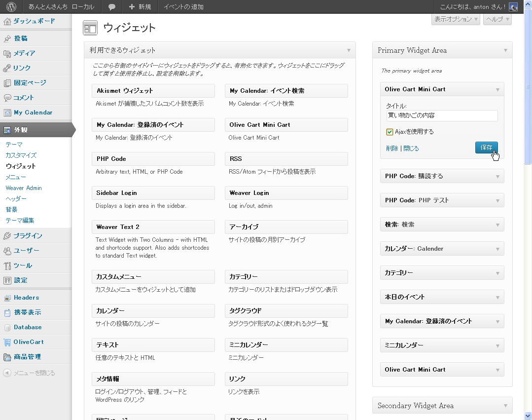This screenshot has width=532, height=420.
Task: Click the OliveCart shopping cart icon
Action: click(7, 342)
